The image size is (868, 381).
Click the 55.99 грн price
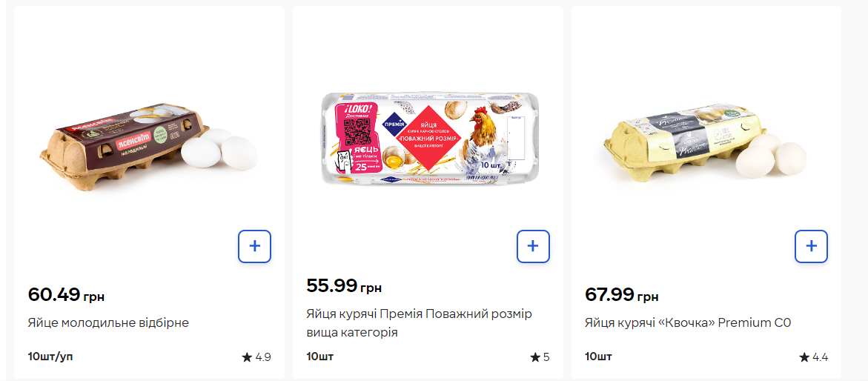[344, 285]
